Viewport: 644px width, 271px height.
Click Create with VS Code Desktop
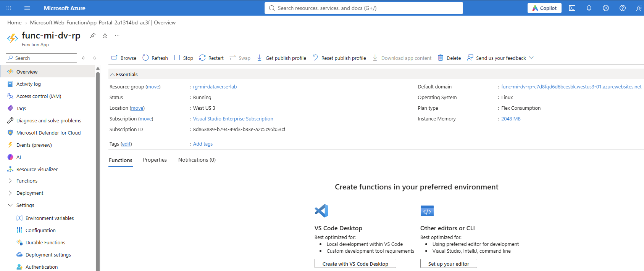355,264
